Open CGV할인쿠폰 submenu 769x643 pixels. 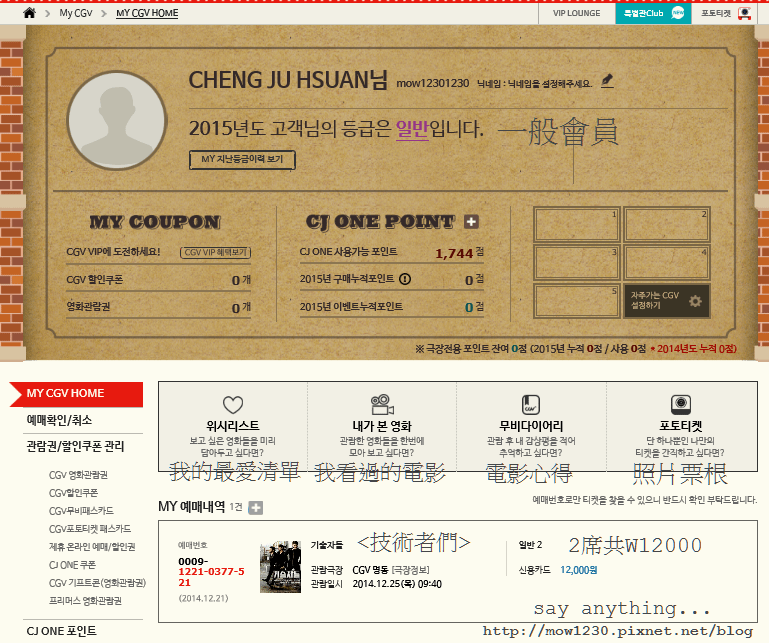pos(73,493)
